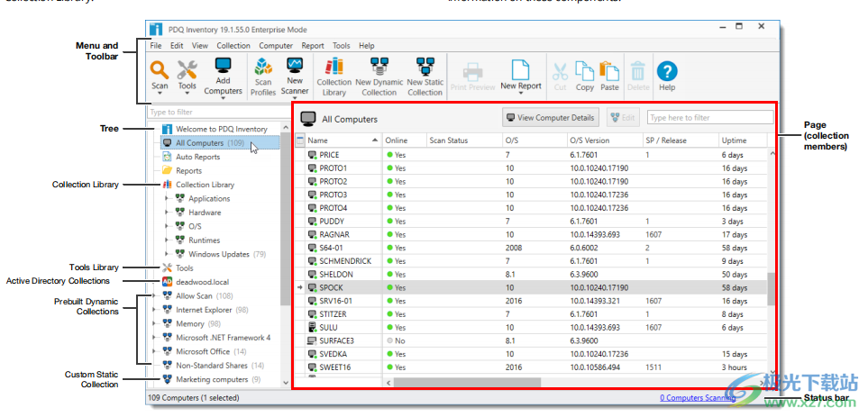
Task: Open the Tools menu in menu bar
Action: (x=341, y=46)
